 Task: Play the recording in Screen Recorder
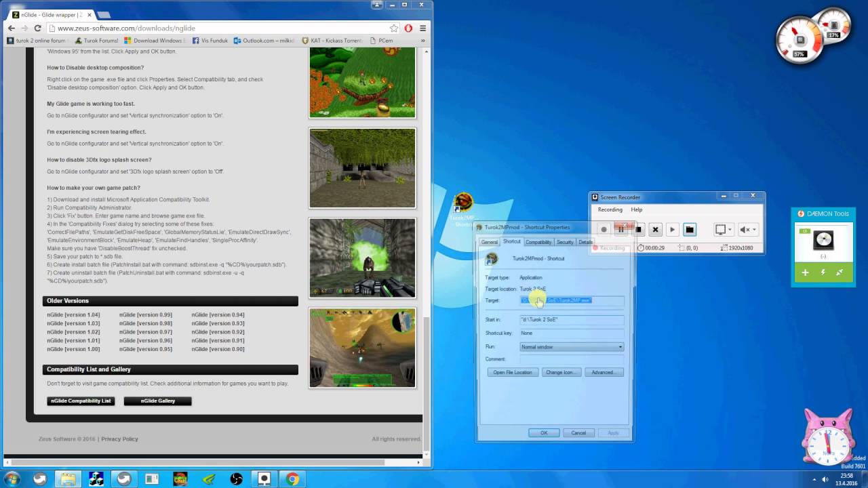coord(672,230)
